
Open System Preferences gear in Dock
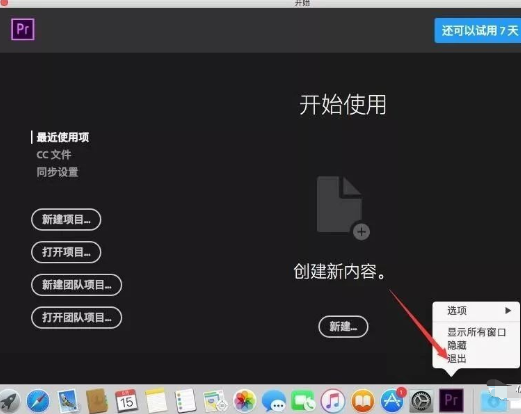click(421, 401)
